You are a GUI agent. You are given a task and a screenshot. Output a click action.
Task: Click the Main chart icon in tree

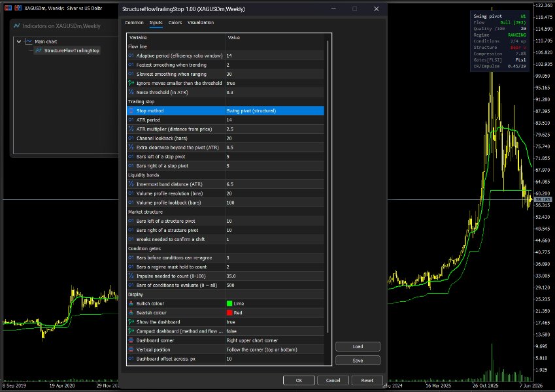[29, 41]
